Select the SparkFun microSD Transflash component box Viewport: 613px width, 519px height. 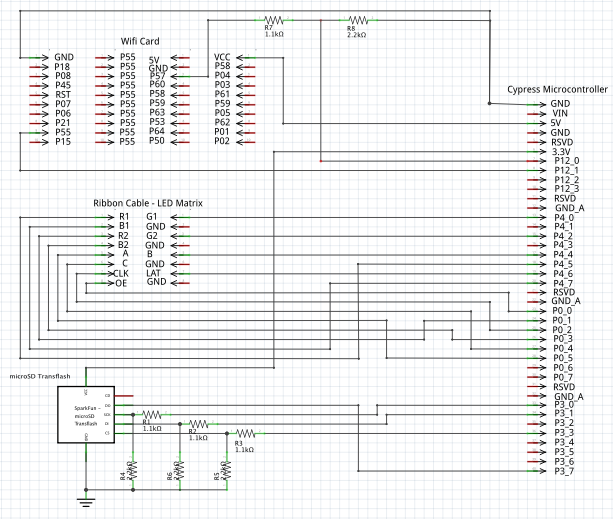tap(86, 415)
